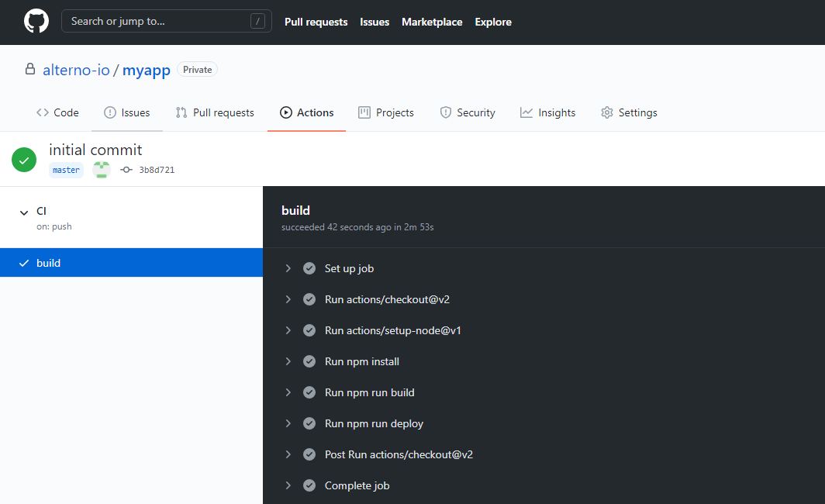Click the CI workflow name
The image size is (825, 504).
pyautogui.click(x=42, y=211)
